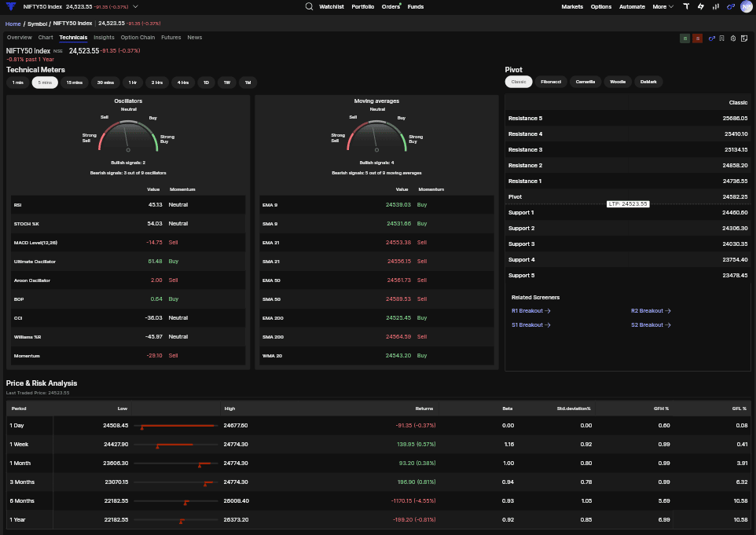Click the 1 Day low-high range bar

pos(175,426)
